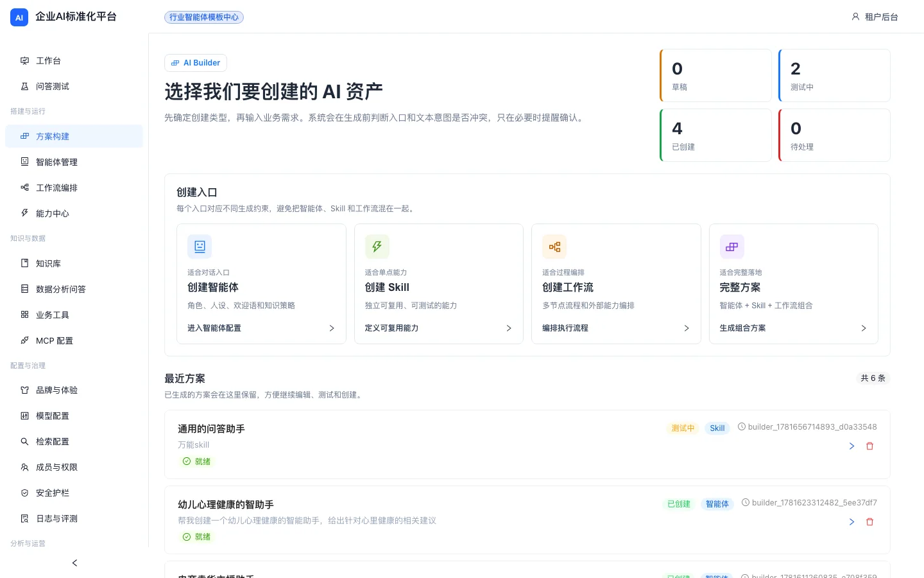Open the 幼儿心理健康的智助手 entry arrow
The image size is (924, 578).
coord(851,522)
